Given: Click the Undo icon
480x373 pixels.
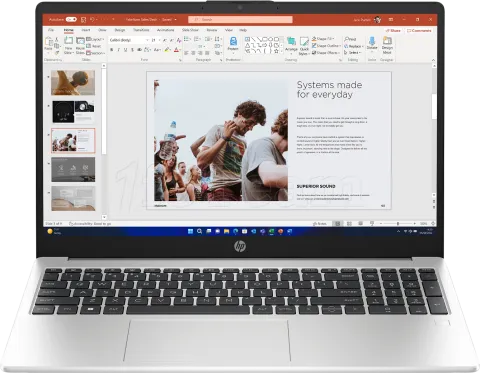Looking at the screenshot, I should [x=92, y=19].
